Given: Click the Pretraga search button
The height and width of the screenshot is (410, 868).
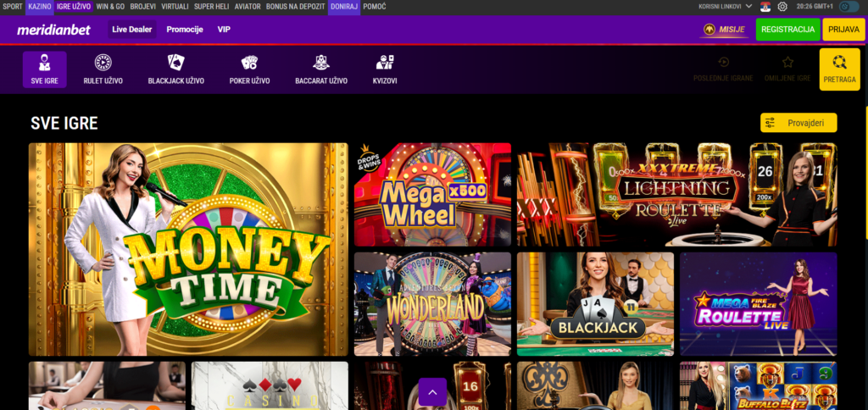Looking at the screenshot, I should 839,69.
